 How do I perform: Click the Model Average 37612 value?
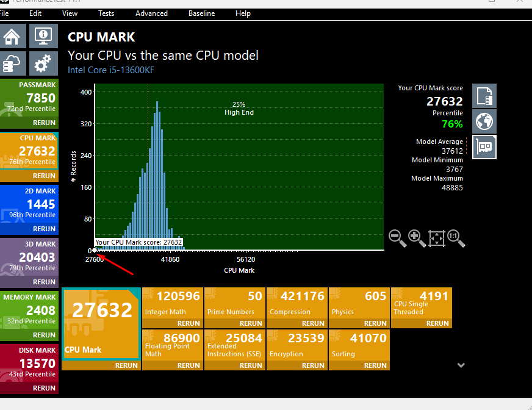(452, 151)
